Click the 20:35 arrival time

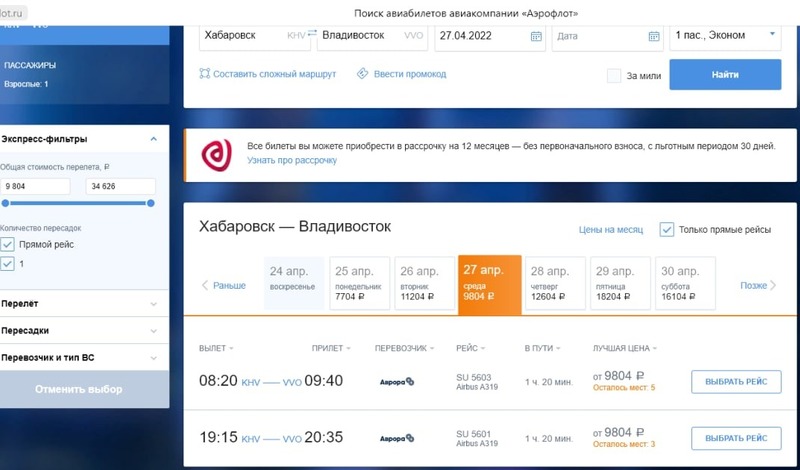click(324, 437)
